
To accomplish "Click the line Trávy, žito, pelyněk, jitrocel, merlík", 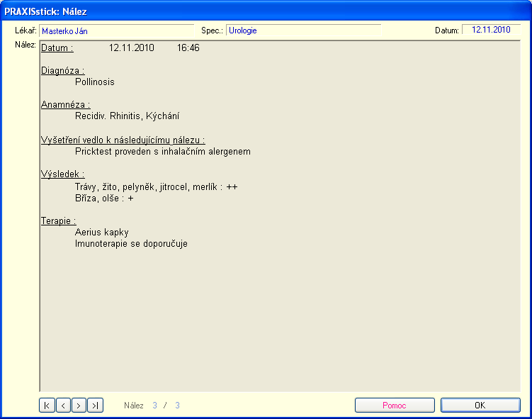I will point(157,186).
